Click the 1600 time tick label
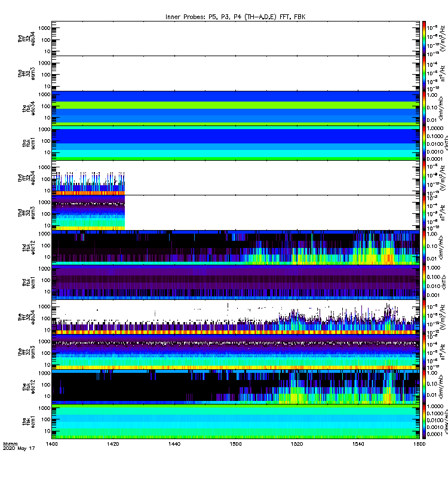This screenshot has width=448, height=478. pyautogui.click(x=419, y=444)
